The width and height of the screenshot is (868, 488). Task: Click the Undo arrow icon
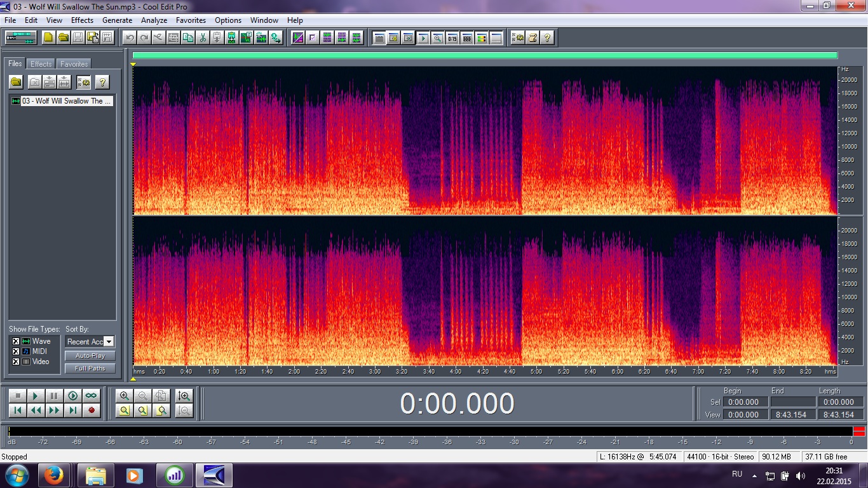coord(130,37)
